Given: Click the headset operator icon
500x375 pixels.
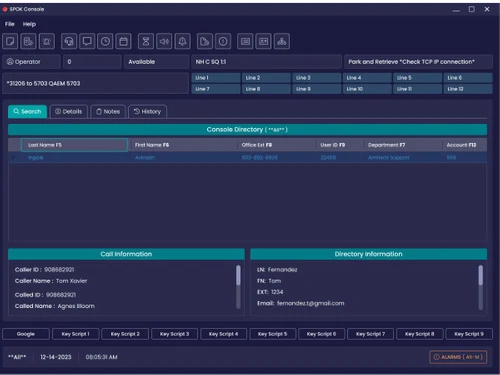Looking at the screenshot, I should (x=69, y=41).
